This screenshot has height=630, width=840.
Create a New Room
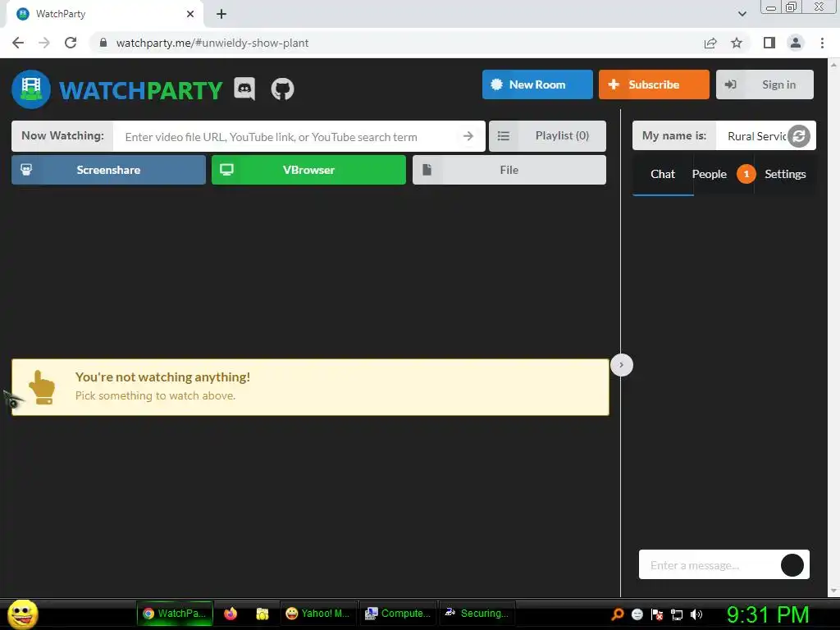point(537,84)
